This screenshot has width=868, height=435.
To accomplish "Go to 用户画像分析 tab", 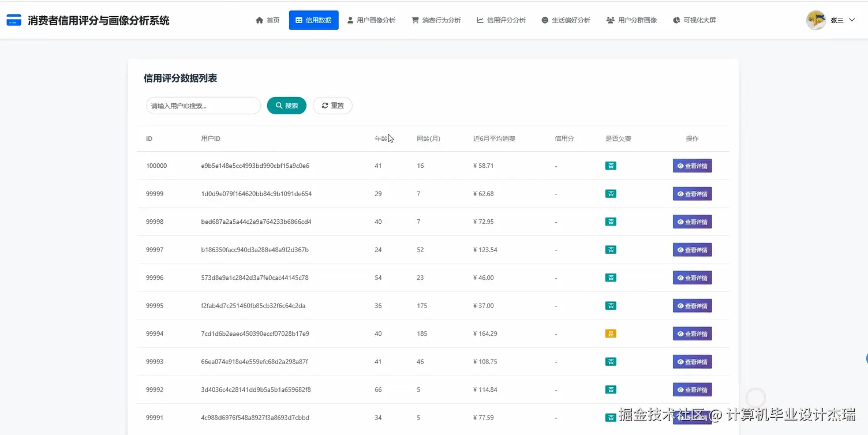I will (371, 20).
